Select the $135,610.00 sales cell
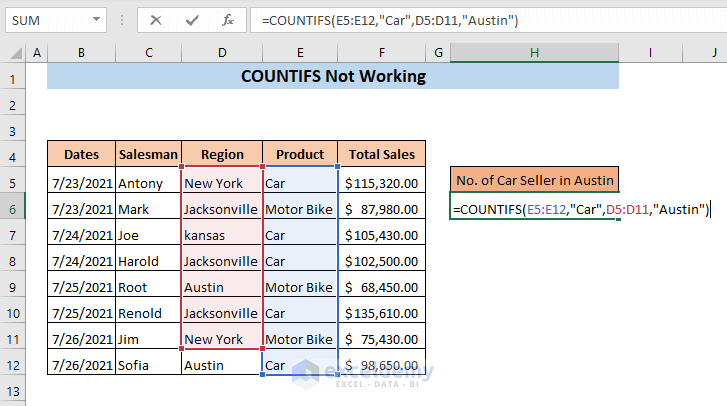Image resolution: width=727 pixels, height=406 pixels. 381,313
